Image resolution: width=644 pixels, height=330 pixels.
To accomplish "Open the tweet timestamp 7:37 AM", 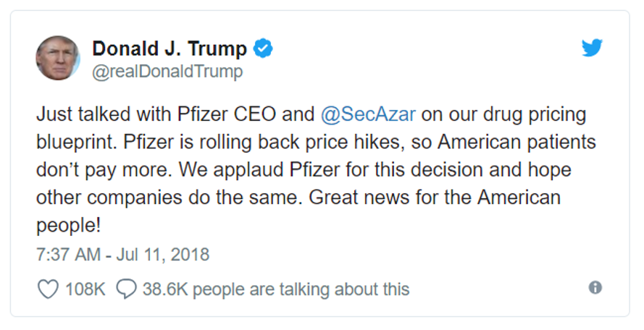I will [68, 255].
